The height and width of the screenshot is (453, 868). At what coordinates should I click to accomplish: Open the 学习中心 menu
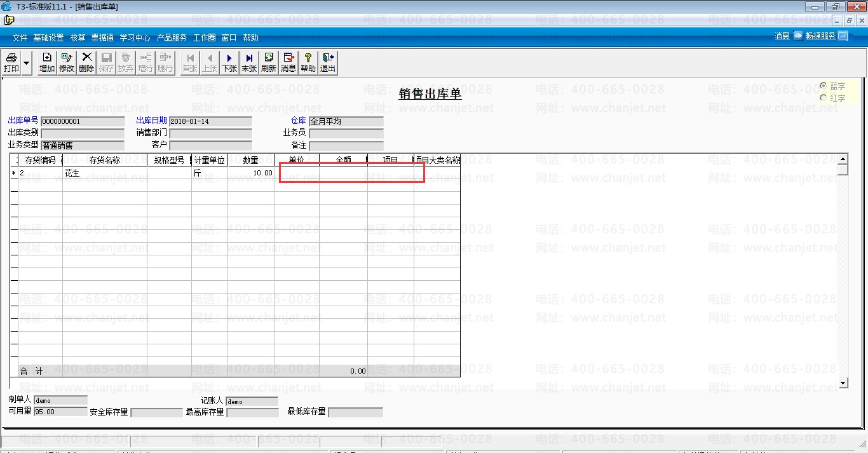(135, 37)
